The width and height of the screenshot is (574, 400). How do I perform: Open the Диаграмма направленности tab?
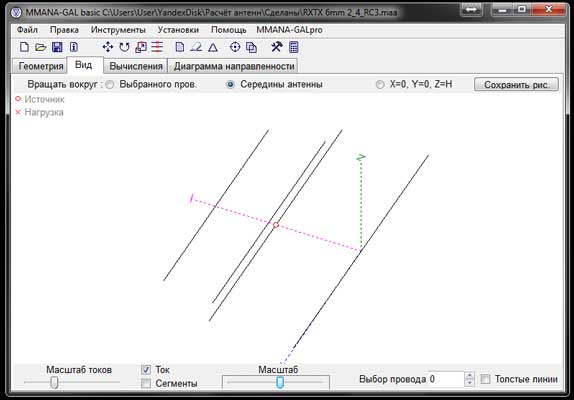coord(234,66)
